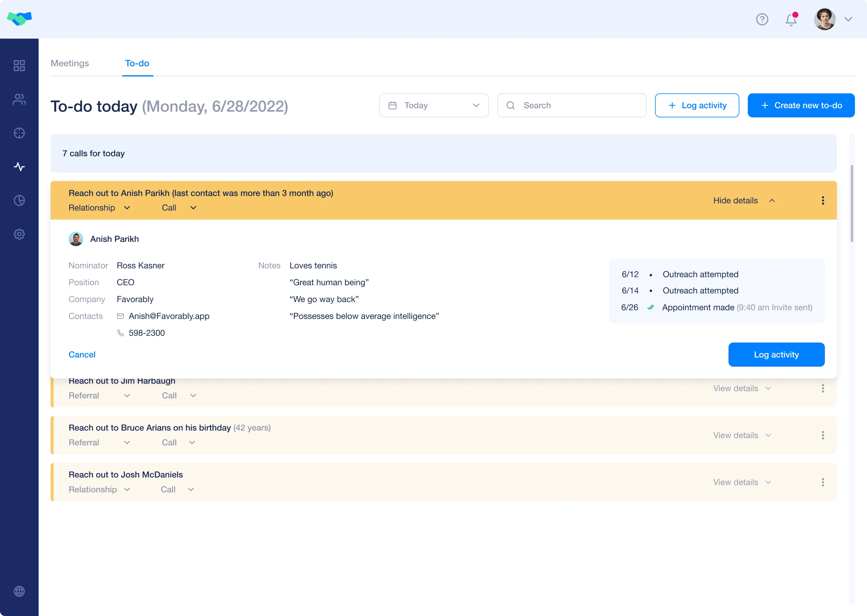This screenshot has width=867, height=616.
Task: Open the Relationship dropdown on Anish Parikh task
Action: 99,208
